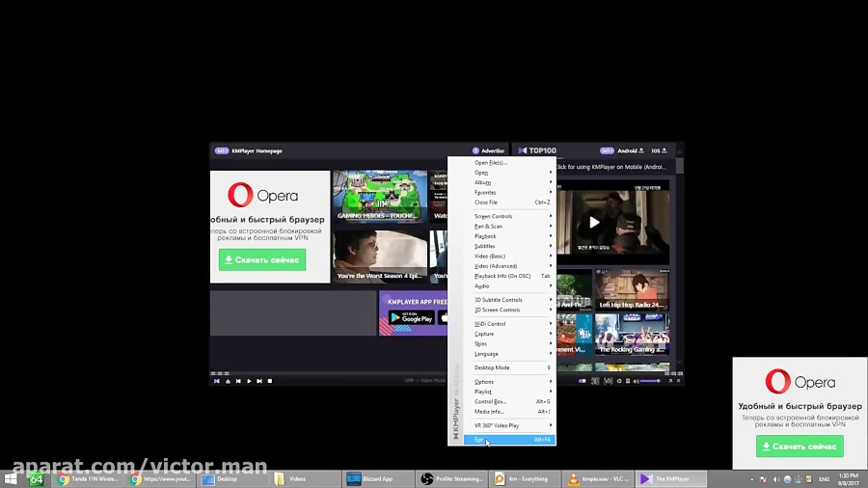868x488 pixels.
Task: Select Media Info... menu item
Action: click(508, 412)
